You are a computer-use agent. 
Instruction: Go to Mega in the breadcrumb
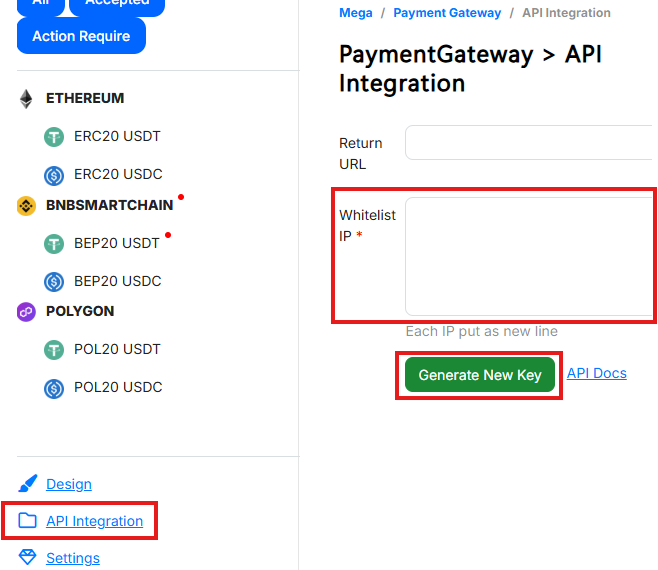tap(356, 13)
